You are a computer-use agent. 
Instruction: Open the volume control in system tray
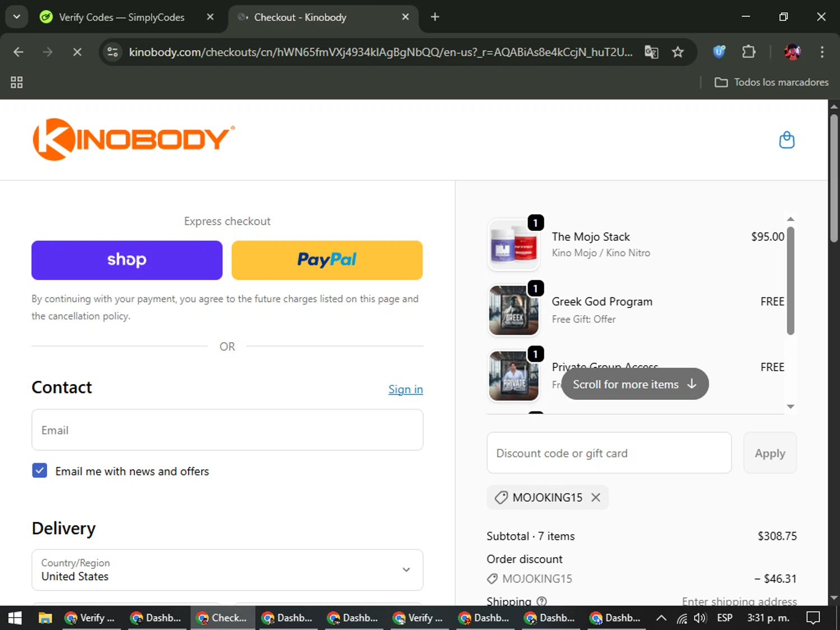click(x=700, y=618)
